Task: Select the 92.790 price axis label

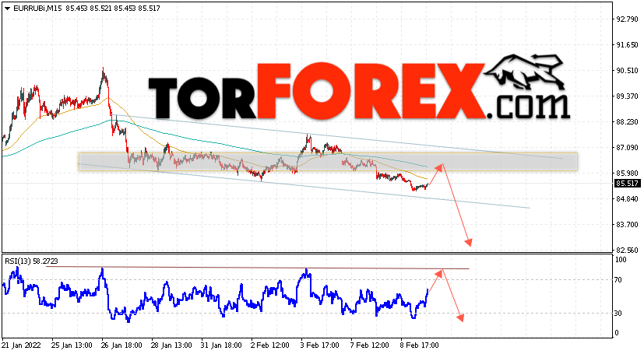Action: [x=627, y=19]
